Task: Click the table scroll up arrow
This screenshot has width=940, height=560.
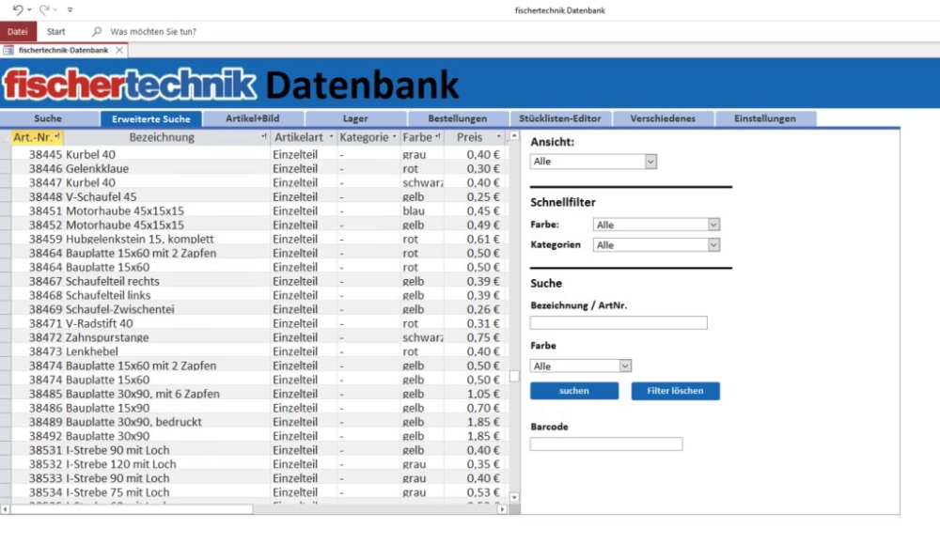Action: 514,136
